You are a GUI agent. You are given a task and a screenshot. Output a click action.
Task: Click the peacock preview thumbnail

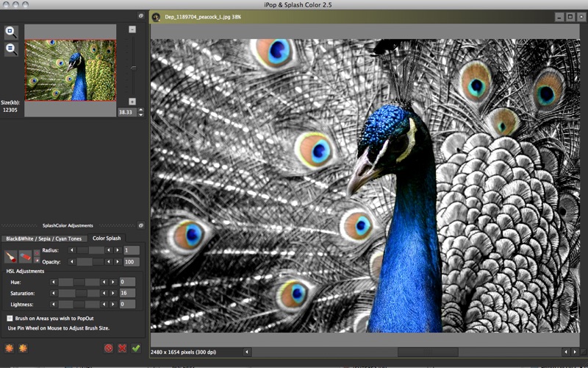[x=71, y=70]
